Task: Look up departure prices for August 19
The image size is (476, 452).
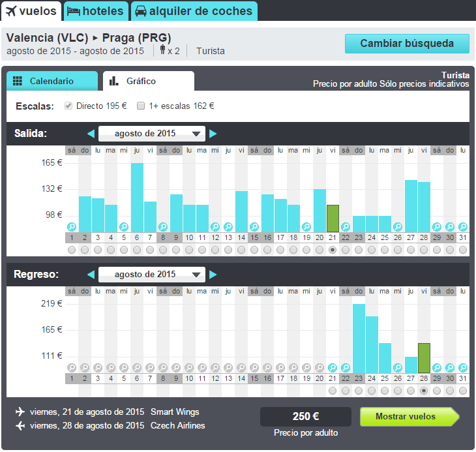Action: pyautogui.click(x=306, y=227)
